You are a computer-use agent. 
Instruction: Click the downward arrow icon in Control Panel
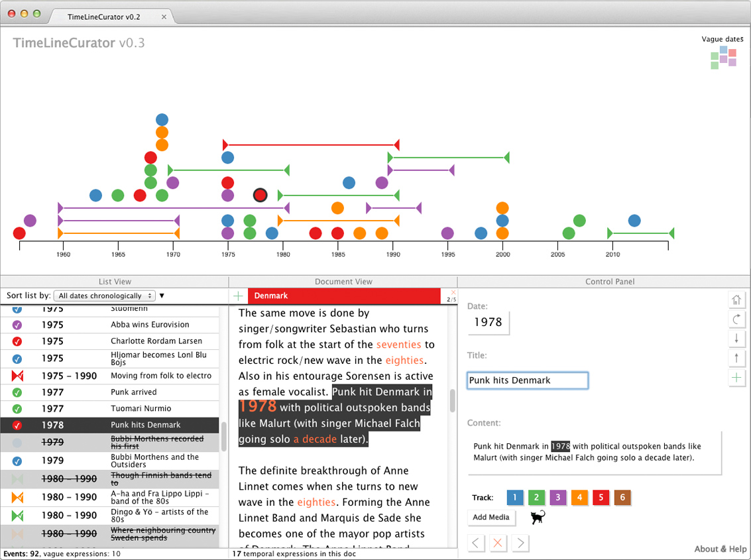(x=737, y=339)
